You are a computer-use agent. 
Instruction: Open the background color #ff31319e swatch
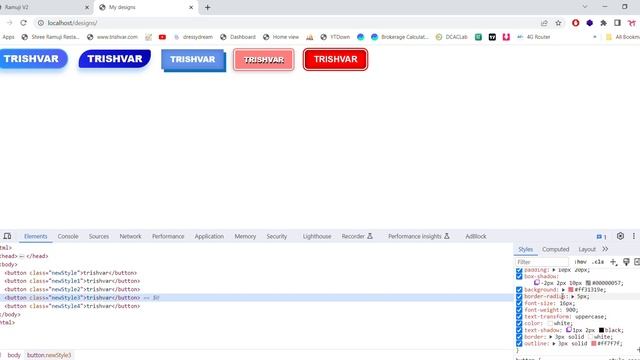[x=571, y=290]
